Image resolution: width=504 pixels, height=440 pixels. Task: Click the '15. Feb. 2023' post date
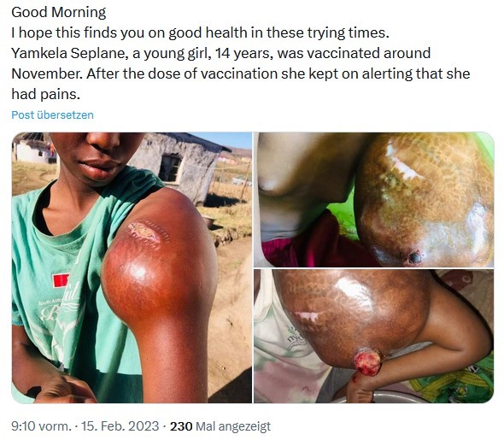120,426
